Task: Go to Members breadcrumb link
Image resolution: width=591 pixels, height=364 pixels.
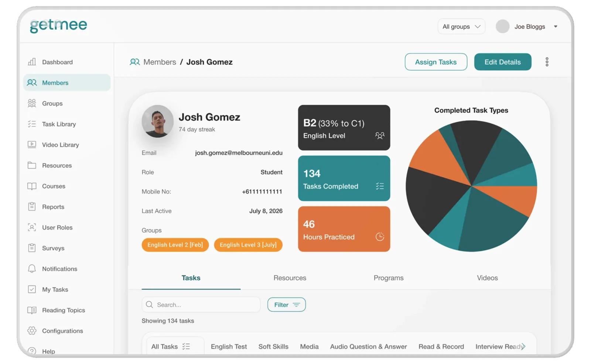Action: click(x=160, y=62)
